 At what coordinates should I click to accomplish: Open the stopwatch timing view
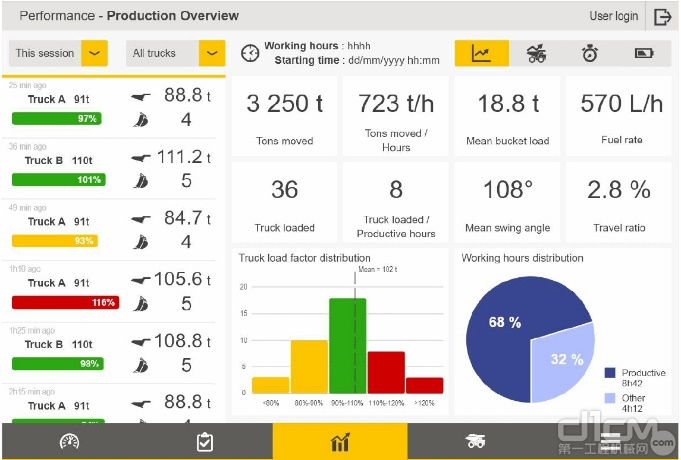tap(590, 54)
